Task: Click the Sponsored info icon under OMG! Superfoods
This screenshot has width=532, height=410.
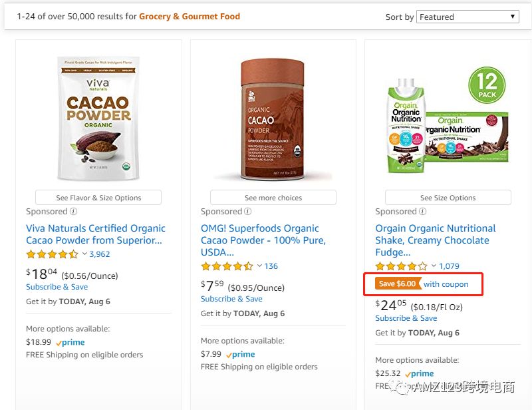Action: click(248, 212)
